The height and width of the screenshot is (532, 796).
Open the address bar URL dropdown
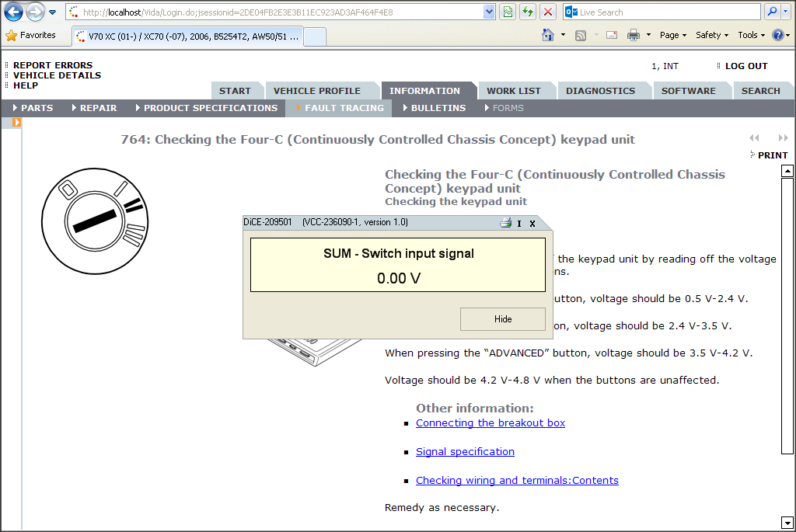489,12
